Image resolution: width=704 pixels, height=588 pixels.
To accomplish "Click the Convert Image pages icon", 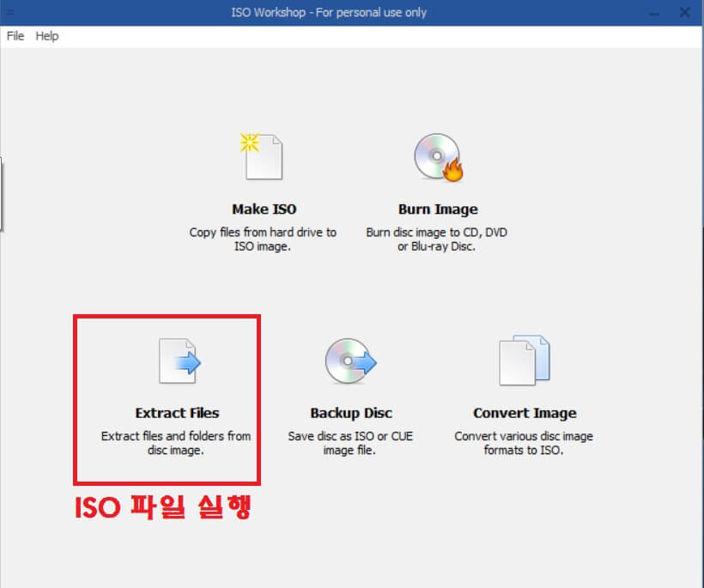I will point(525,360).
